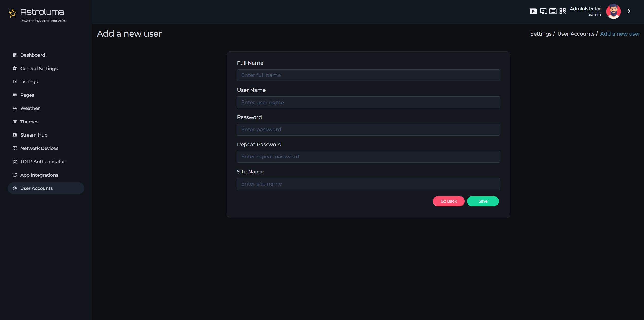Expand the User Accounts breadcrumb link

click(x=576, y=33)
